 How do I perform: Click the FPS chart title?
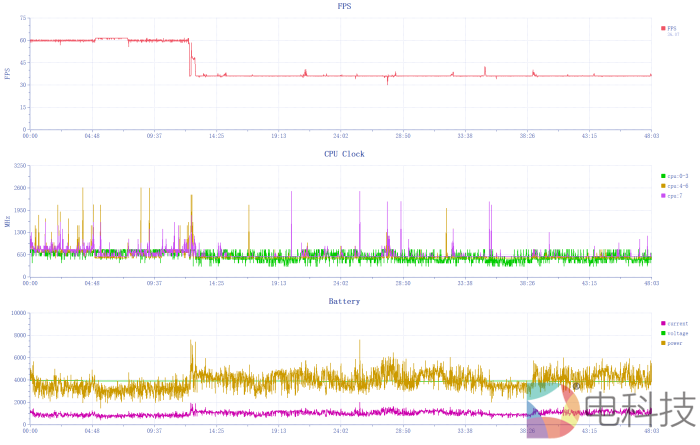click(344, 6)
